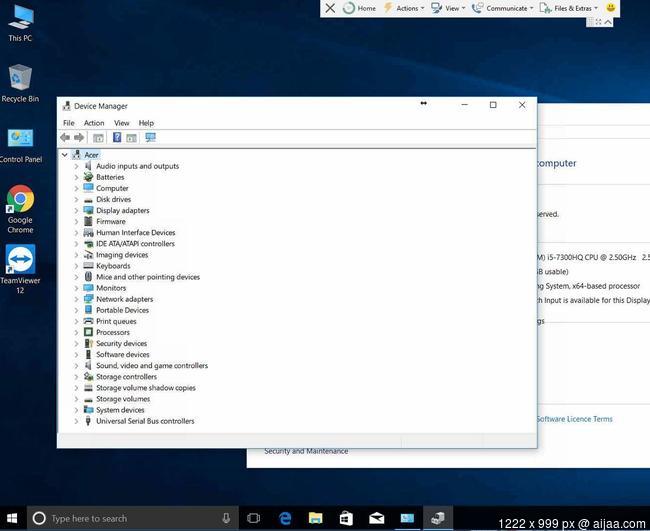Select the Storage volumes item
The image size is (650, 531).
pyautogui.click(x=123, y=399)
